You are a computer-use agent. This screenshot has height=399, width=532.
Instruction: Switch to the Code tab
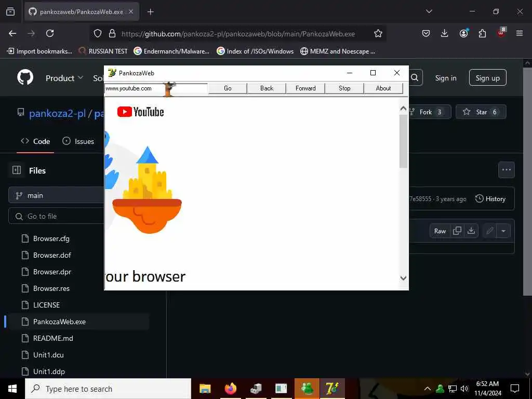tap(35, 141)
